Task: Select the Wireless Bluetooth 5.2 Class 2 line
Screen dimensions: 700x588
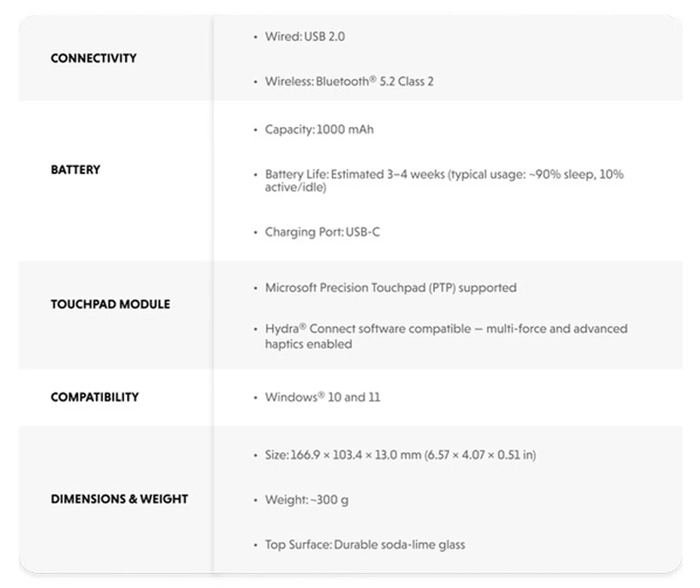Action: pyautogui.click(x=349, y=81)
